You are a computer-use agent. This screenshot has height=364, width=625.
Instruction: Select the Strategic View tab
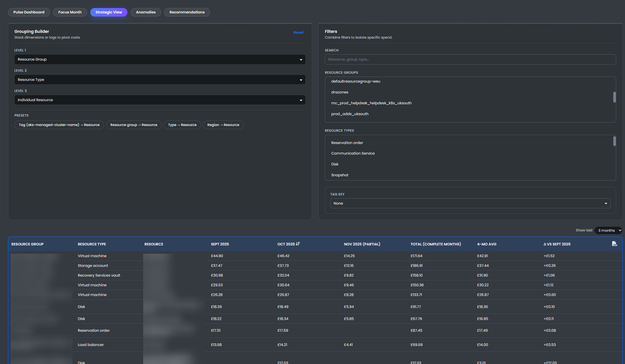coord(109,12)
